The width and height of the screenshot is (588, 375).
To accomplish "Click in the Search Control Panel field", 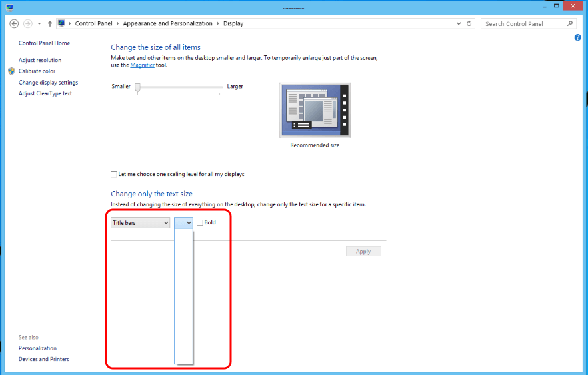I will [x=523, y=23].
